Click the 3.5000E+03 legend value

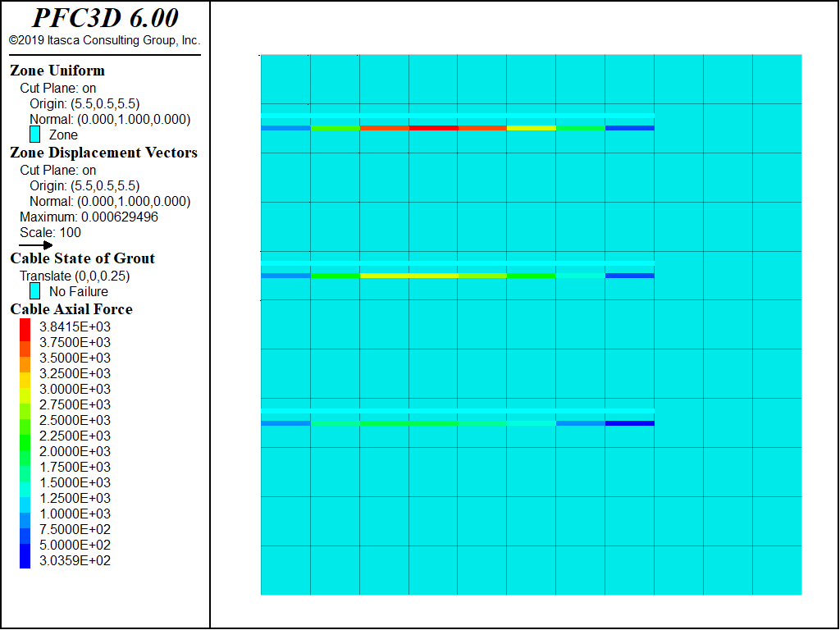pyautogui.click(x=75, y=358)
